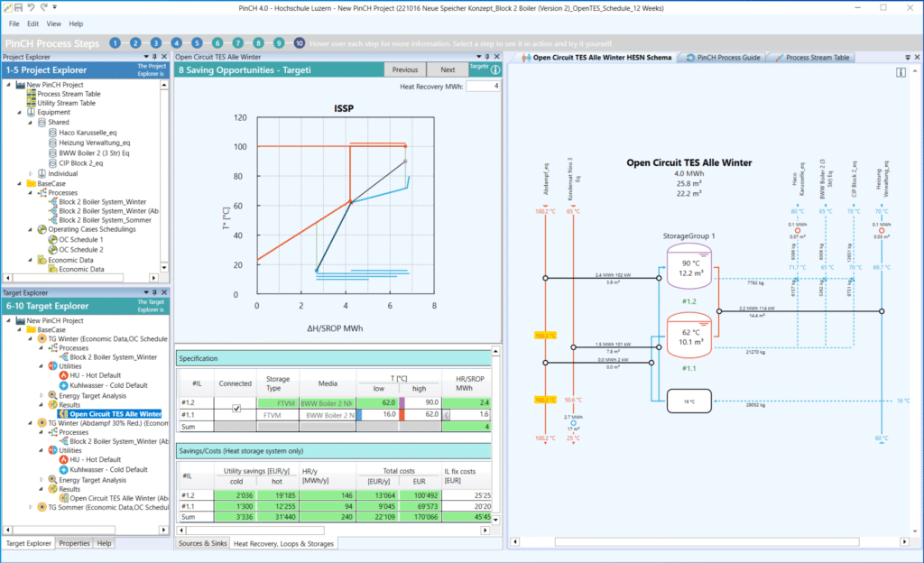Image resolution: width=924 pixels, height=563 pixels.
Task: Click process step 8 circle
Action: pyautogui.click(x=258, y=42)
